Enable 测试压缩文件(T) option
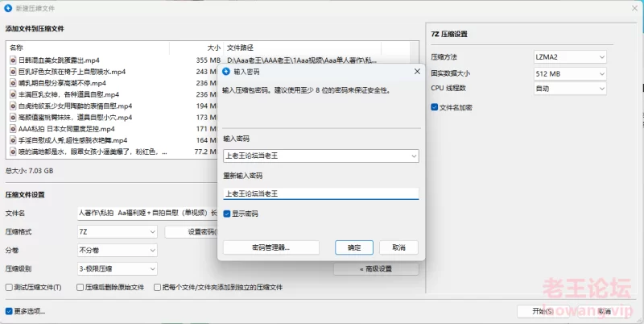 (9, 288)
